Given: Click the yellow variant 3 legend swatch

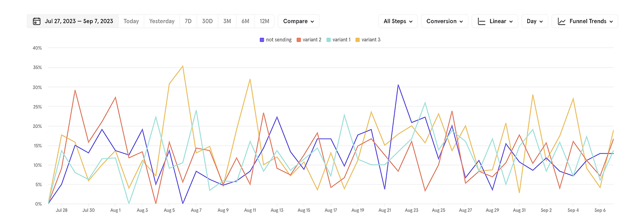Looking at the screenshot, I should pos(358,40).
